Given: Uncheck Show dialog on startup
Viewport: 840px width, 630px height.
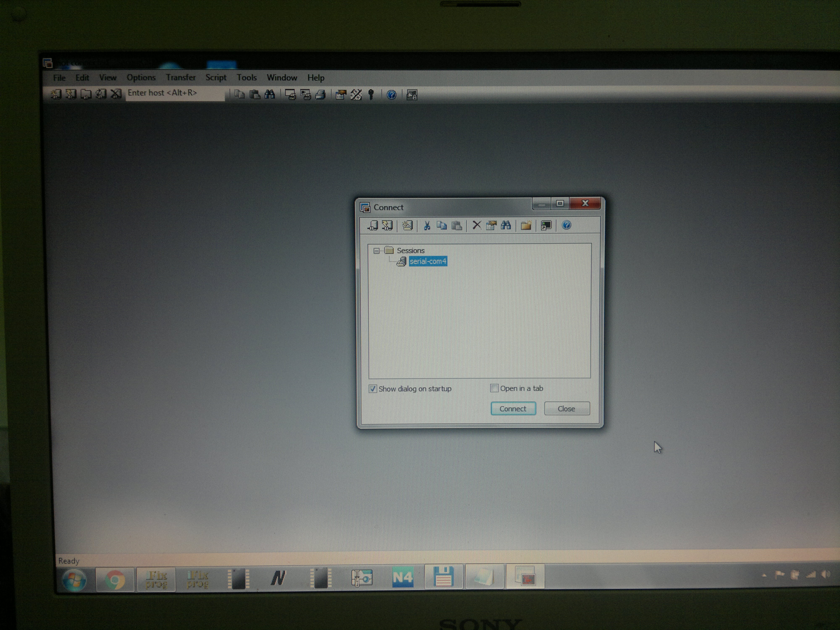Looking at the screenshot, I should pyautogui.click(x=373, y=389).
